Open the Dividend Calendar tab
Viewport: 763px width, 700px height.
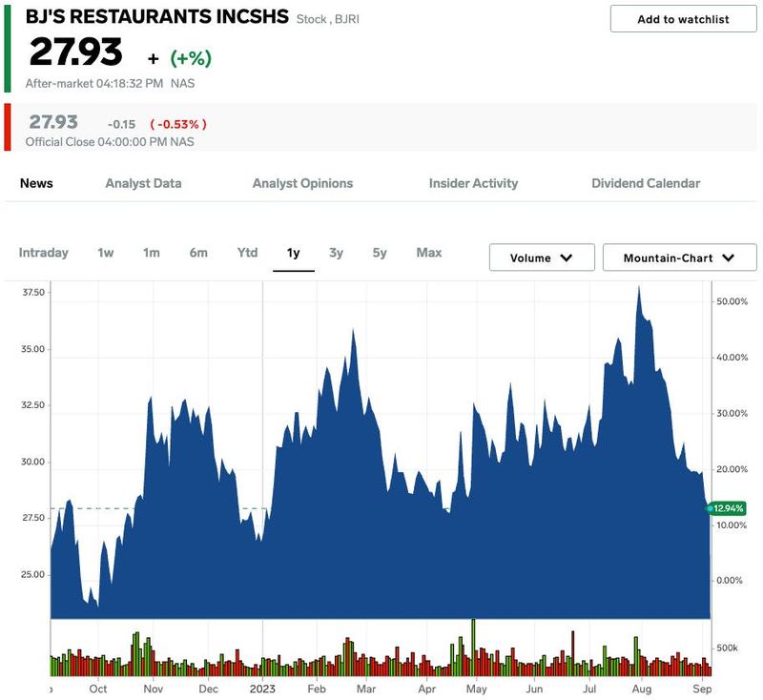pyautogui.click(x=646, y=183)
